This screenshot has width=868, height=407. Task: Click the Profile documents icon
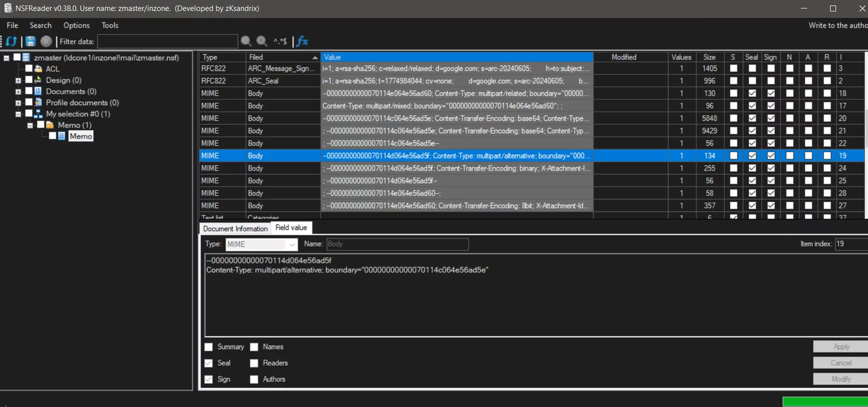point(39,102)
